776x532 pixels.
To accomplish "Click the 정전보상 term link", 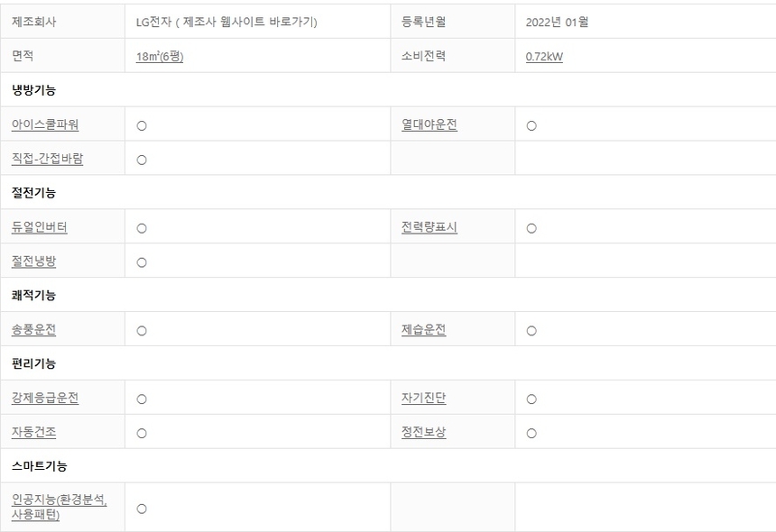I will (424, 433).
